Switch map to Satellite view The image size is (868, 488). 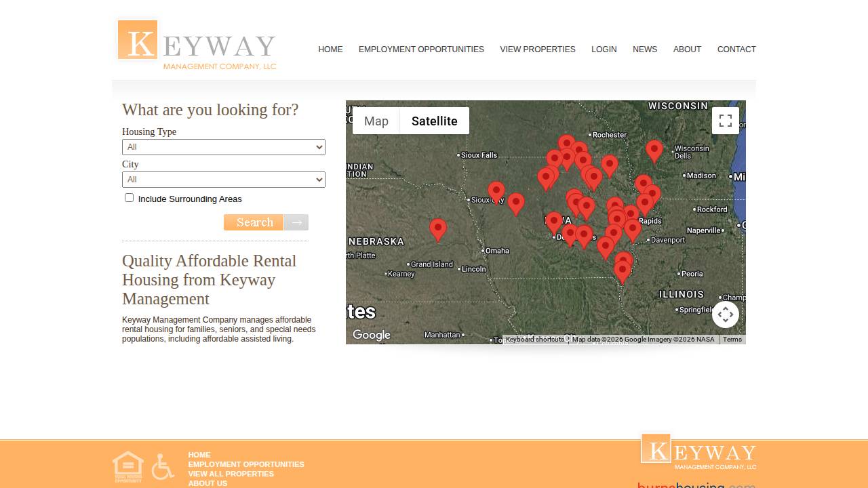coord(434,121)
